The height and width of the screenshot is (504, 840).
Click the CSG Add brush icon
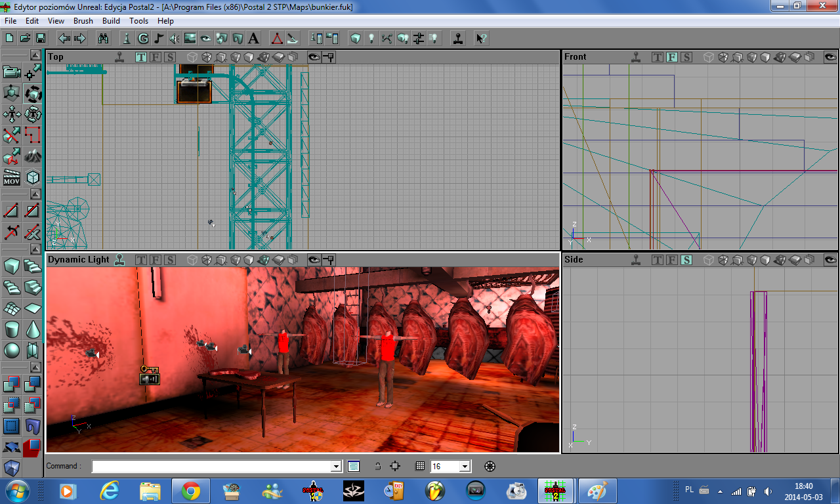[x=11, y=384]
